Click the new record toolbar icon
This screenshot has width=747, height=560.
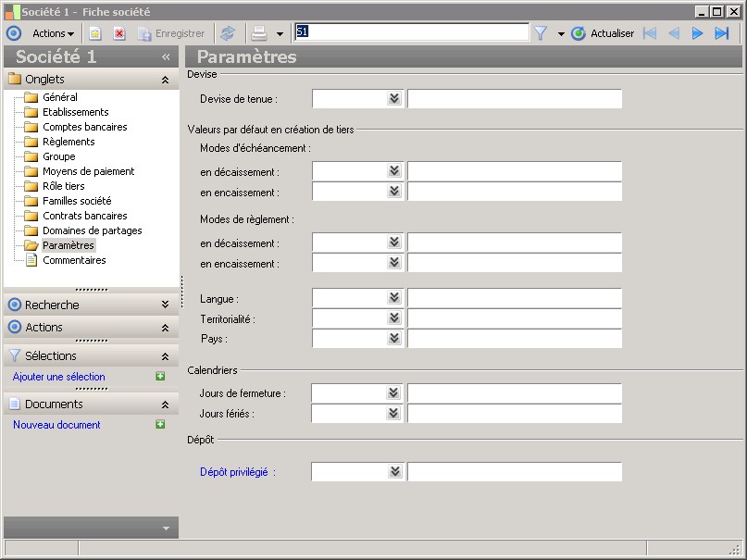pos(95,33)
